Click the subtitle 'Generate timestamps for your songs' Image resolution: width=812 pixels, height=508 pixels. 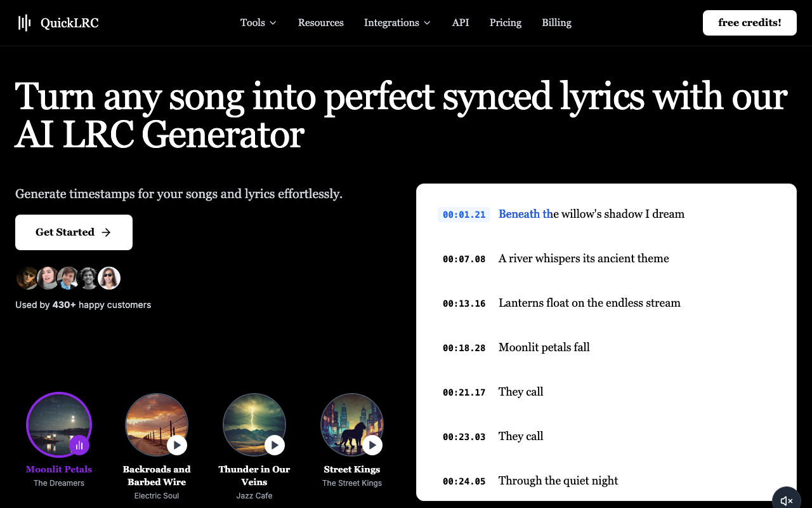[x=179, y=194]
